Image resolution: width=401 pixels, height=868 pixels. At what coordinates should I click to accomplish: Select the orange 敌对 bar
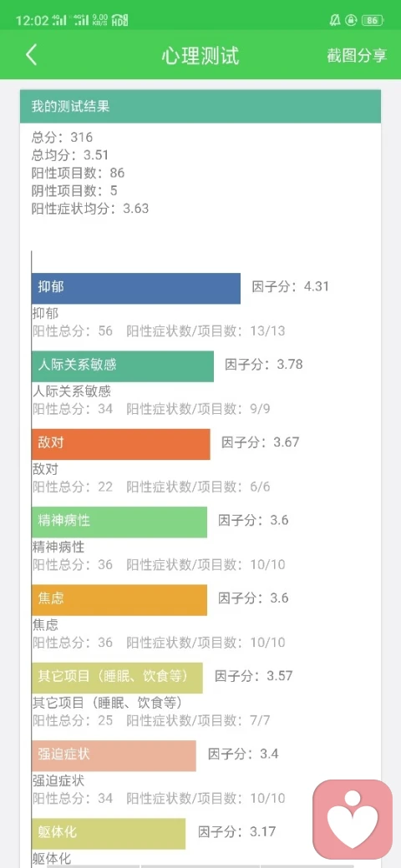point(121,444)
